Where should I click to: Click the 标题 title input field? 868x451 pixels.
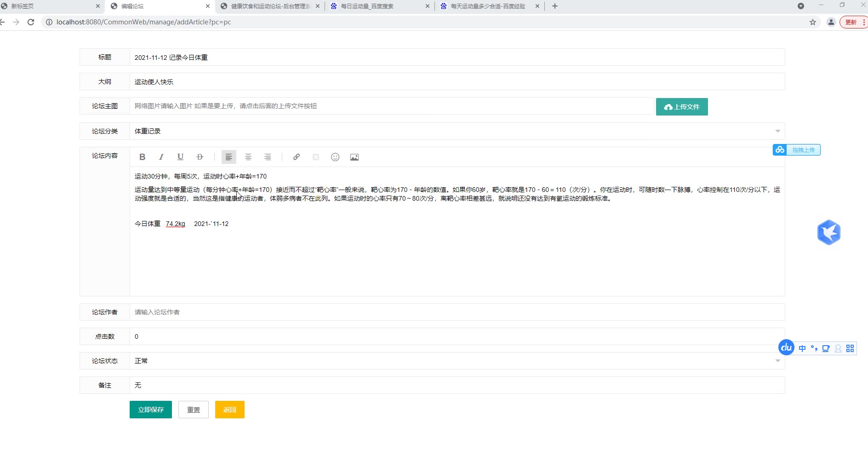457,58
